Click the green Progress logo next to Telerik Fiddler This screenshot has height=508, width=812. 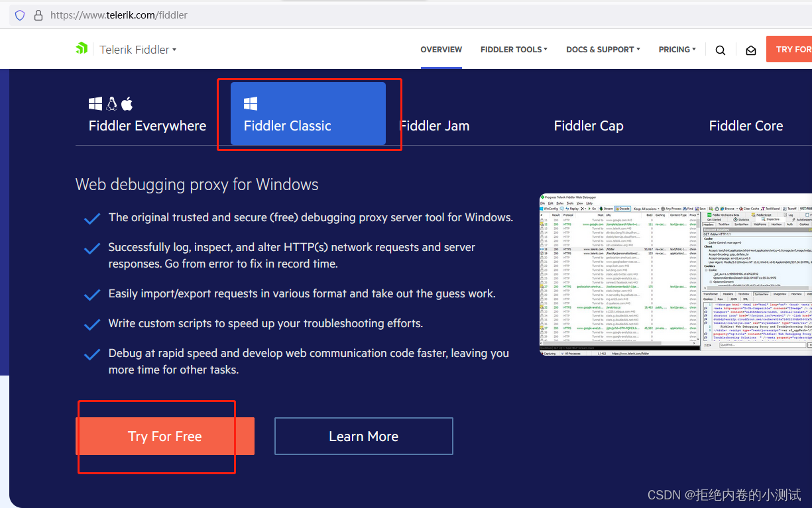pos(82,48)
